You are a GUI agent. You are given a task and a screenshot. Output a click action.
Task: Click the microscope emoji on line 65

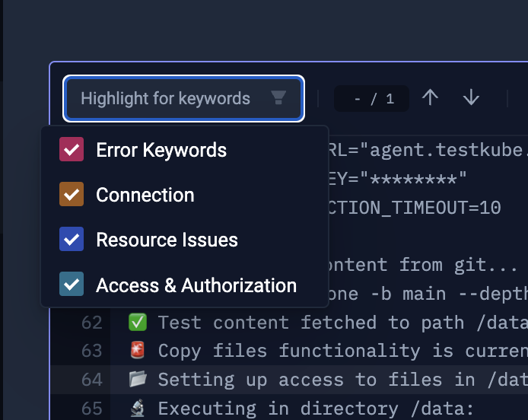(x=138, y=409)
